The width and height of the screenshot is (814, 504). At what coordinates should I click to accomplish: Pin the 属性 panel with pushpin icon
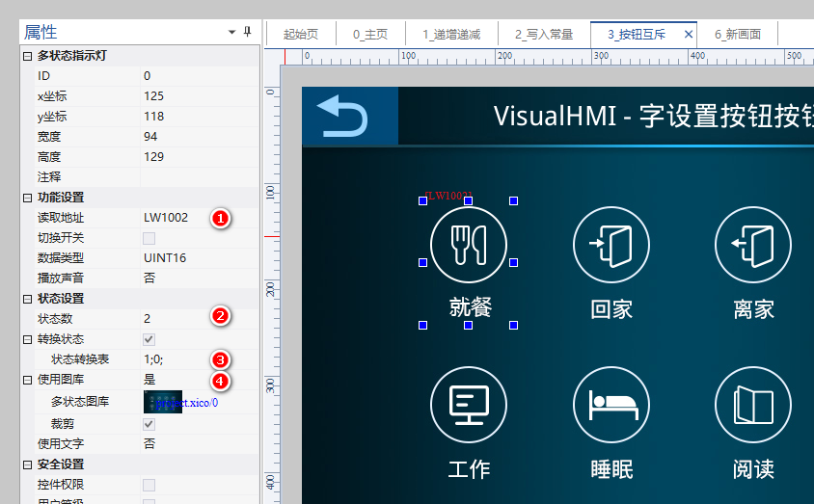click(248, 32)
